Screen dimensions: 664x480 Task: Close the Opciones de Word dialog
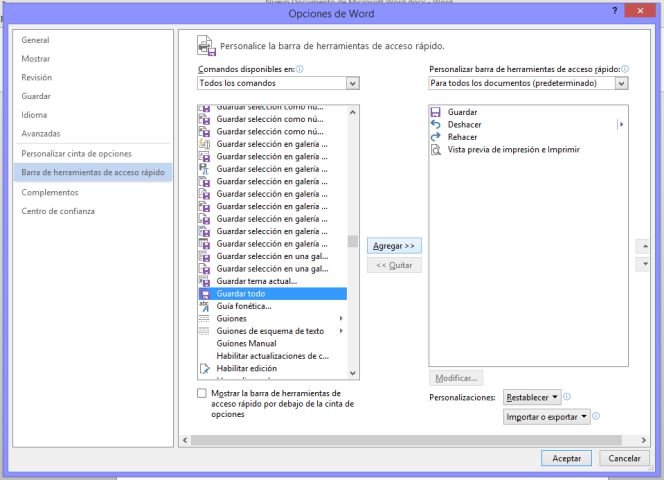click(x=640, y=11)
